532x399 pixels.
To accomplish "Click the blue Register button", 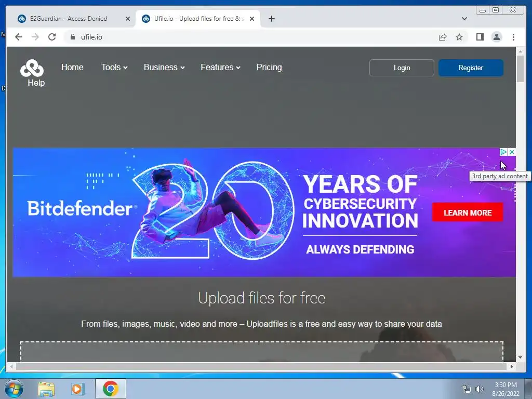I will [471, 68].
